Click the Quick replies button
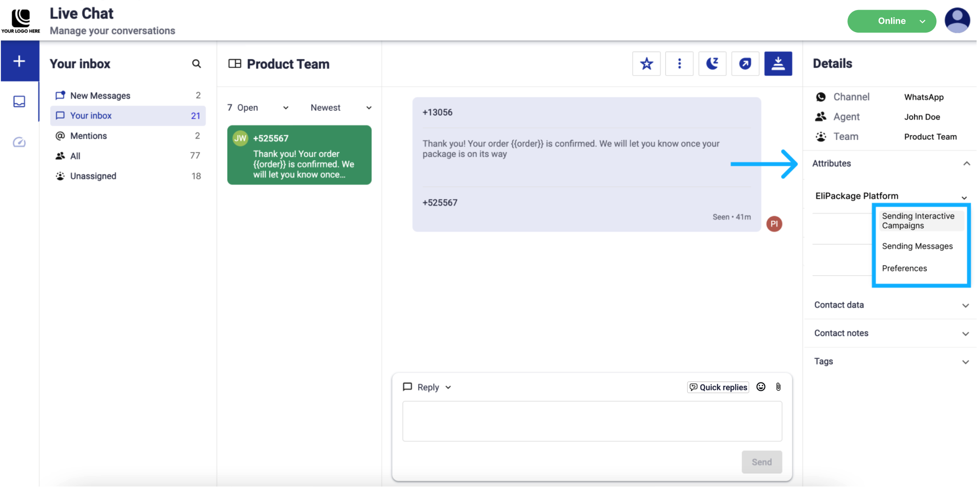This screenshot has height=487, width=980. (x=718, y=387)
